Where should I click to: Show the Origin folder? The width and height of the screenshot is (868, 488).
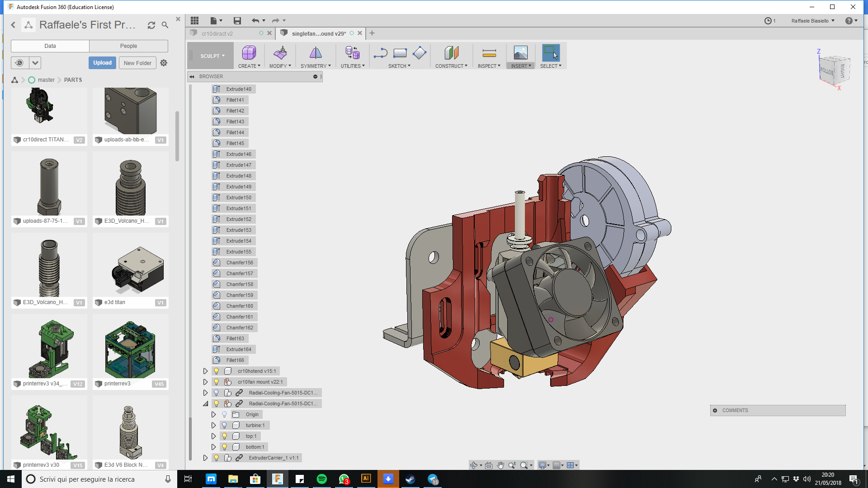[224, 414]
